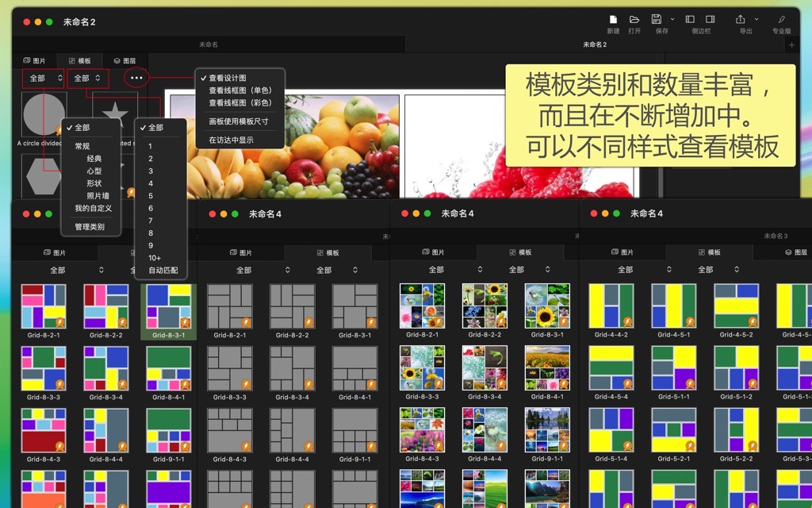Viewport: 812px width, 508px height.
Task: Select 画板使用模板尺寸 in the menu
Action: (x=240, y=121)
